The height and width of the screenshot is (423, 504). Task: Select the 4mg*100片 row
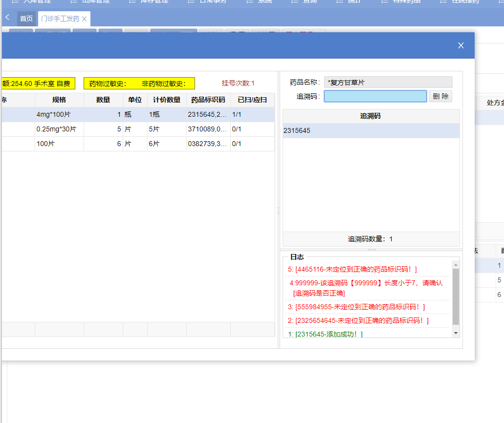pos(138,114)
